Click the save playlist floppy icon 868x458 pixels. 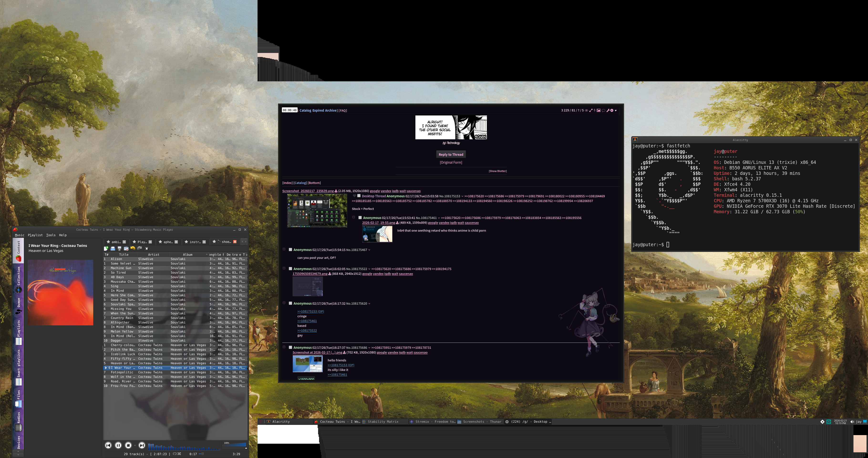119,248
